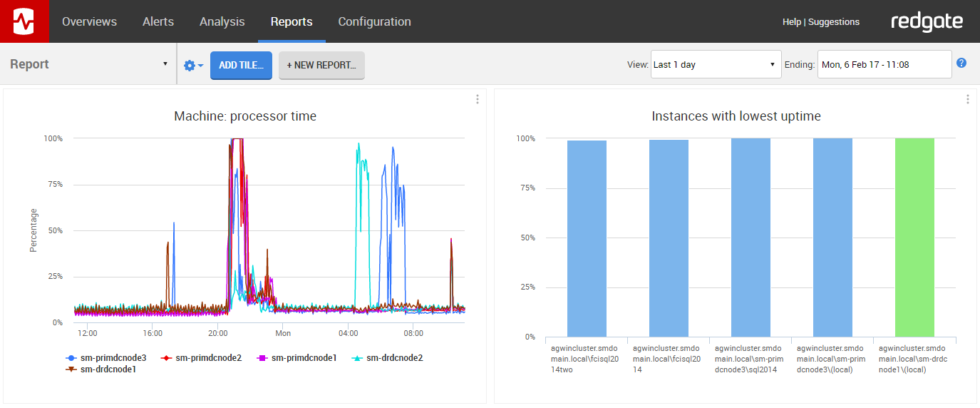
Task: Click the Ending date input field
Action: 884,65
